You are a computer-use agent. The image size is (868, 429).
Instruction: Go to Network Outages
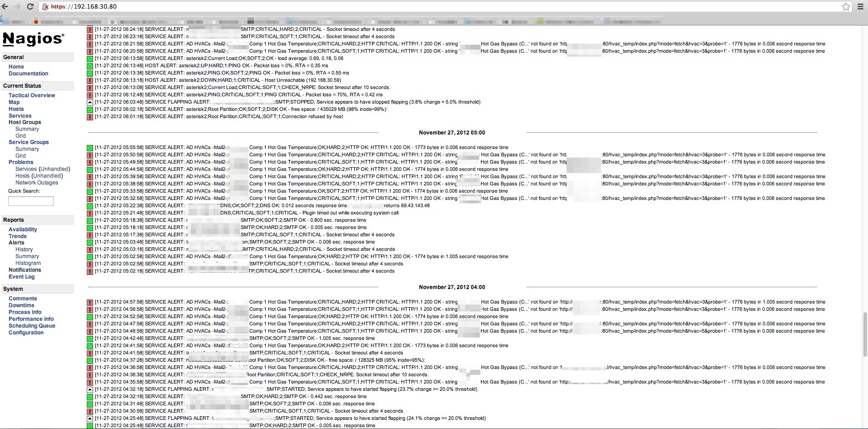pyautogui.click(x=37, y=183)
